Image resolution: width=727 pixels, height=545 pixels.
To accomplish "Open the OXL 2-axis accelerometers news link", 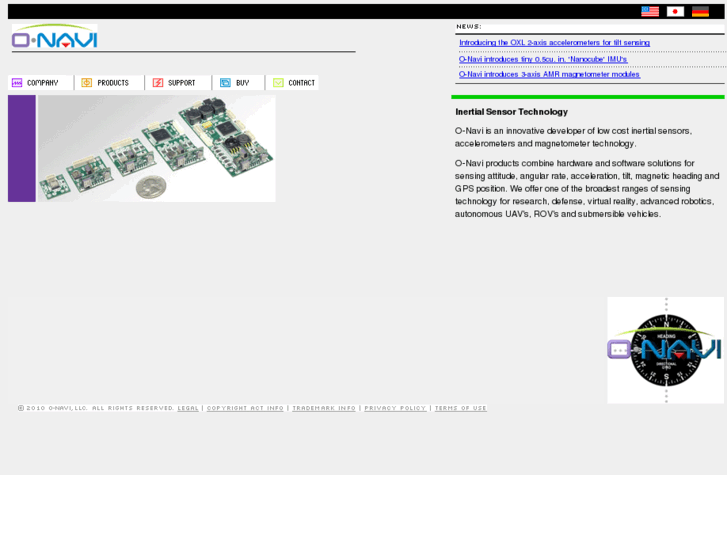I will 555,43.
